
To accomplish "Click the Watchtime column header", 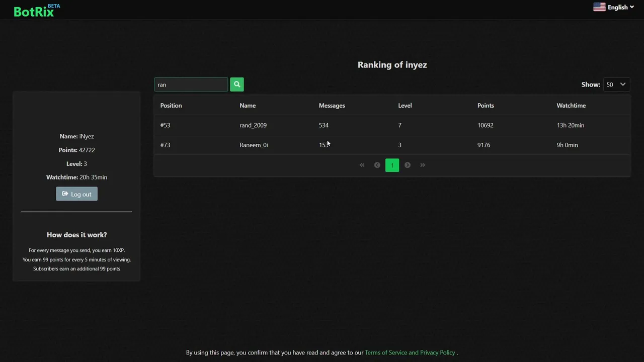I will [571, 106].
